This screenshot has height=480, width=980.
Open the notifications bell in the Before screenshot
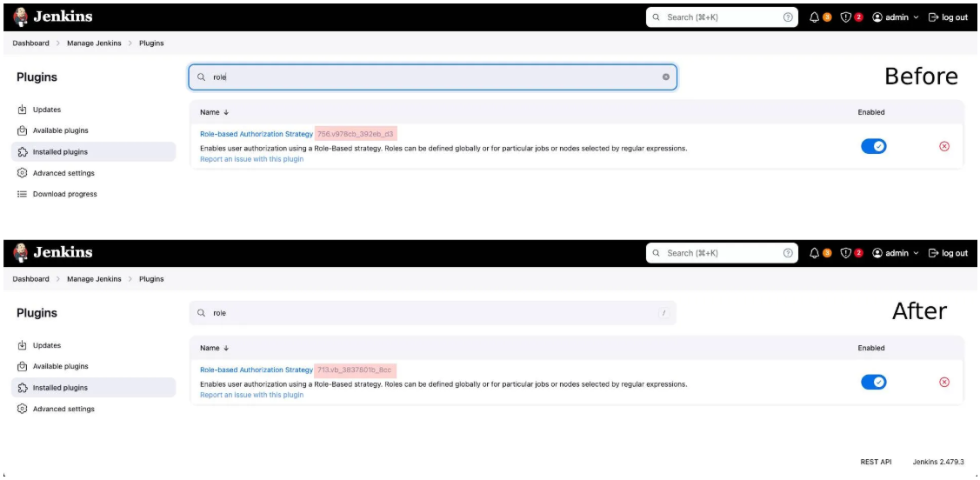[x=815, y=17]
